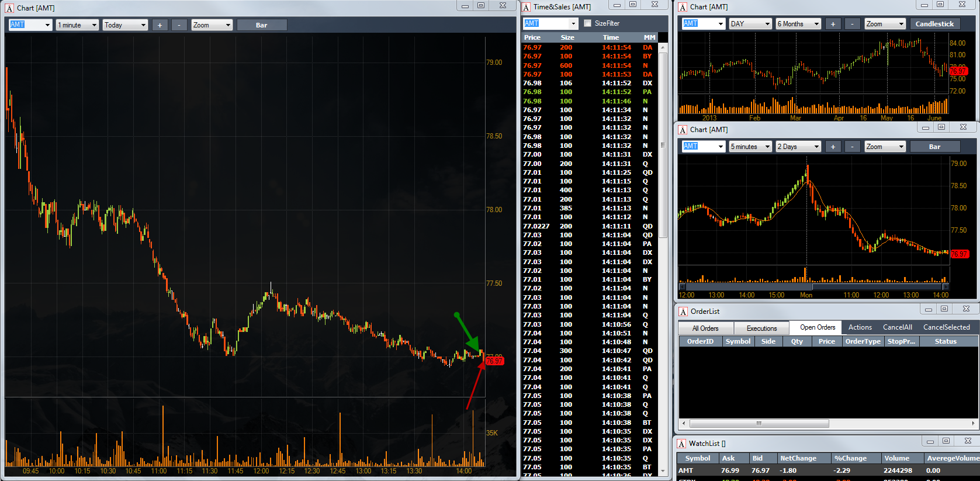Open the 2 Days range dropdown
The image size is (980, 481).
pyautogui.click(x=798, y=147)
